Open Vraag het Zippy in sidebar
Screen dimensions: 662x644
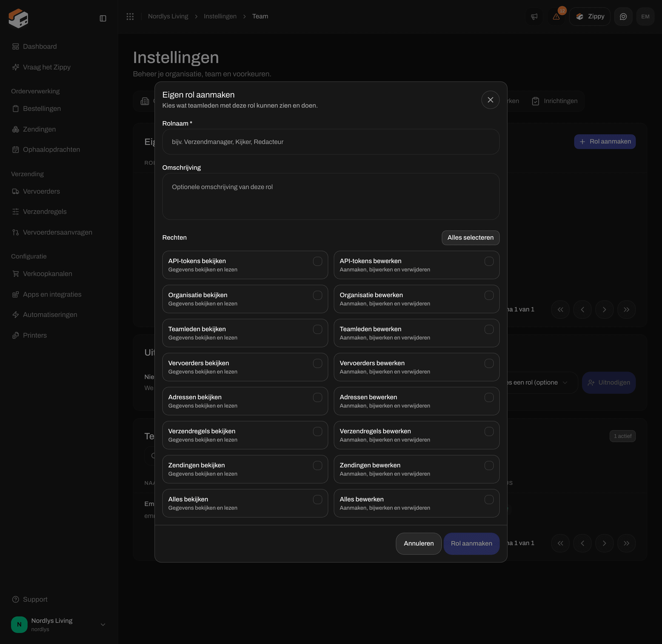tap(41, 67)
